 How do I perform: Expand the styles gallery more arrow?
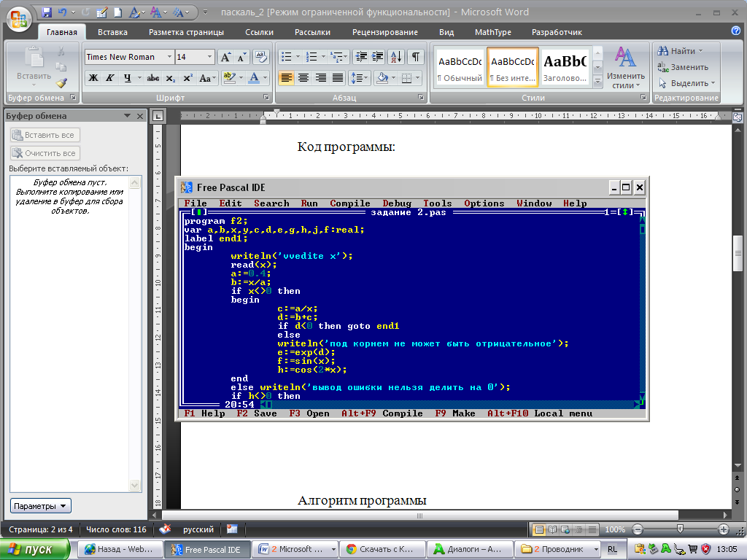pos(598,82)
